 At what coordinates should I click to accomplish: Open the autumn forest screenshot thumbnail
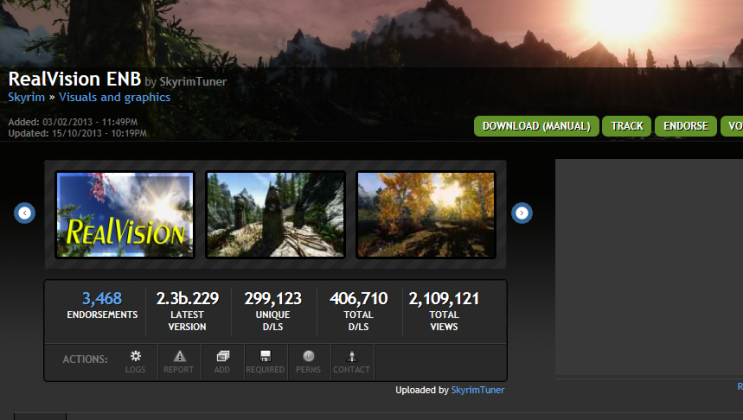point(426,215)
